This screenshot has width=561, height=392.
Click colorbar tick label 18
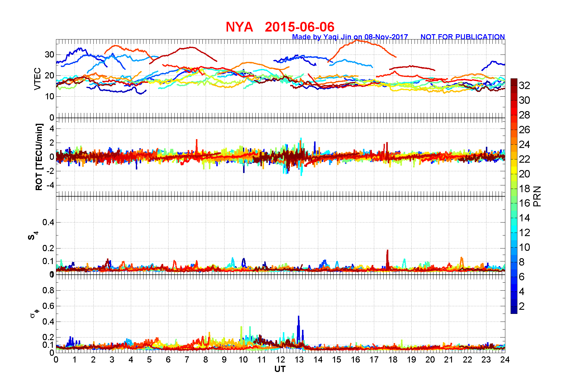point(524,189)
